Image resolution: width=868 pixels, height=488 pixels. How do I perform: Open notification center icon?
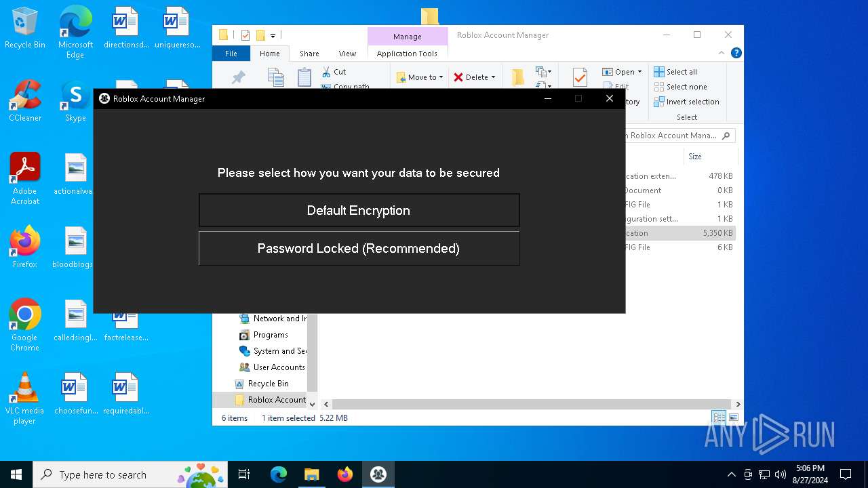click(846, 474)
